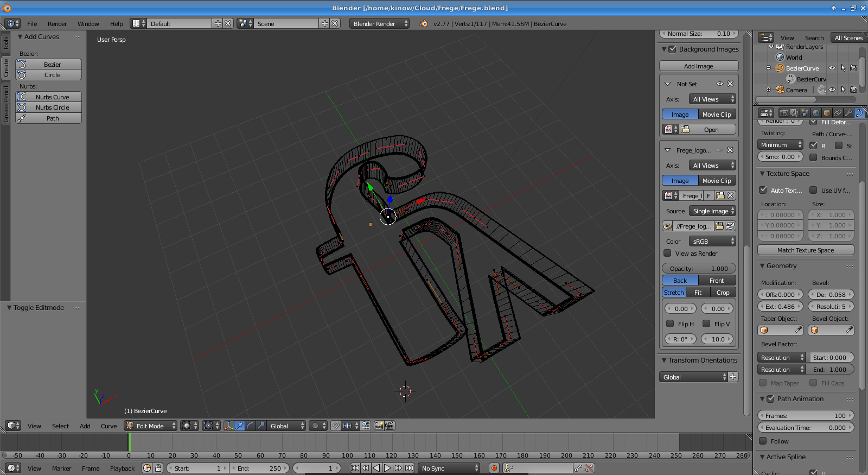Viewport: 868px width, 475px height.
Task: Select the rotate manipulator arc icon
Action: [x=250, y=426]
